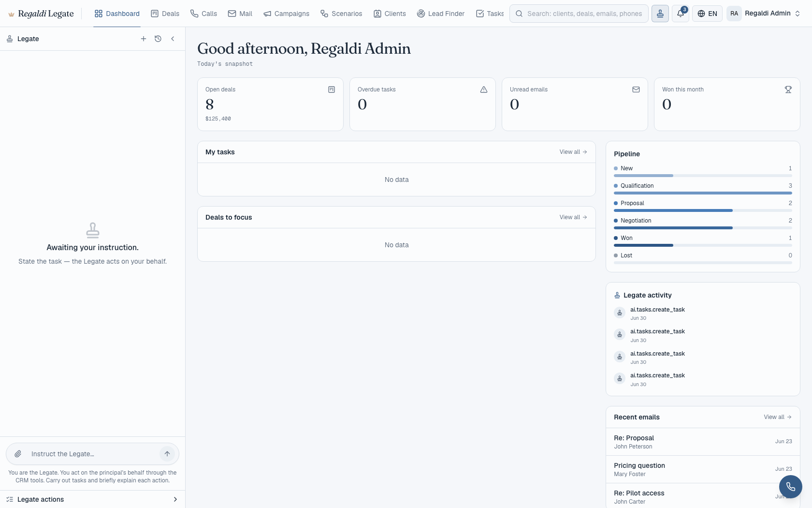Viewport: 812px width, 508px height.
Task: Click the Open deals card value $125,400
Action: (218, 119)
